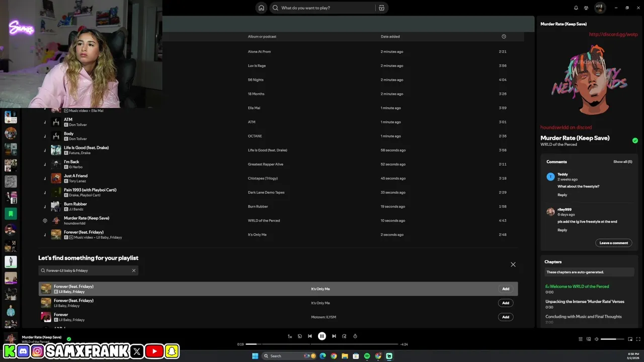Toggle saved checkmark beside Murder Rate title
The height and width of the screenshot is (362, 644).
tap(635, 141)
